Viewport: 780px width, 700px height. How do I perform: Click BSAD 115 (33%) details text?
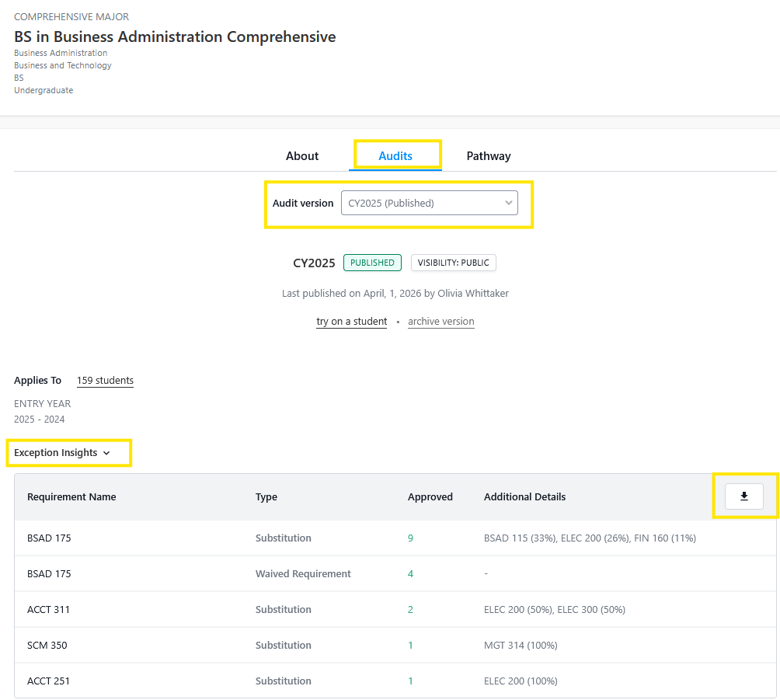521,538
